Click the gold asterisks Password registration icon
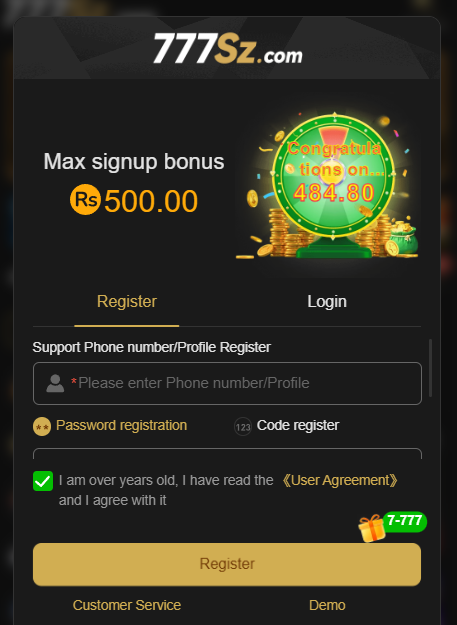The height and width of the screenshot is (625, 457). click(x=42, y=426)
